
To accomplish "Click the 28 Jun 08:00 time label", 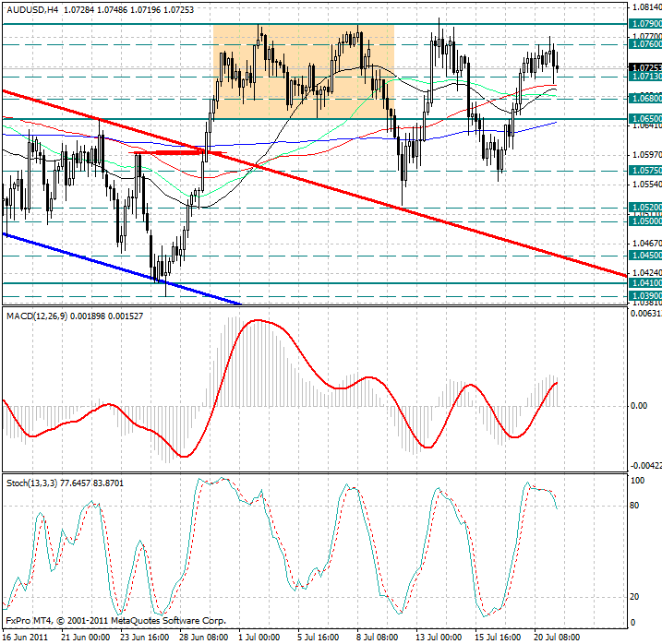I will tap(203, 637).
